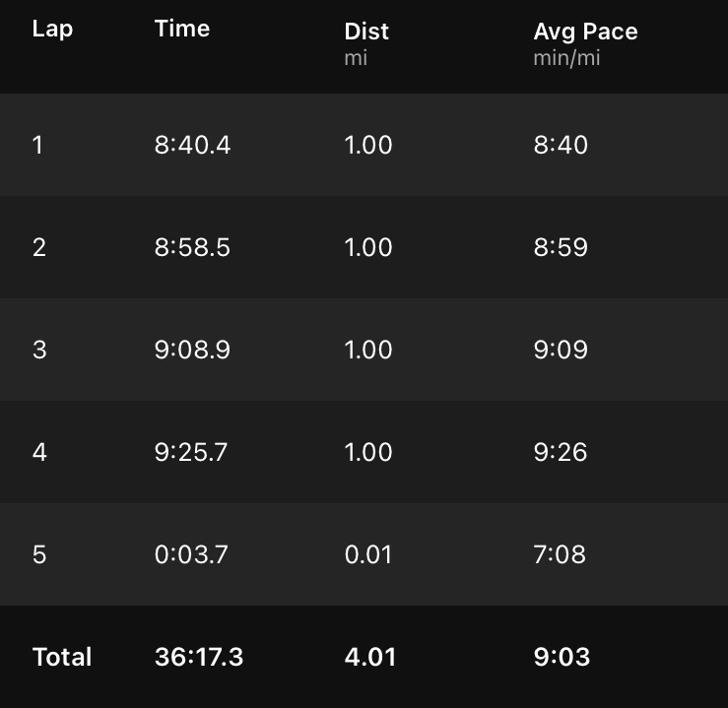Click lap 4 time 9:25.7
728x708 pixels.
coord(191,452)
